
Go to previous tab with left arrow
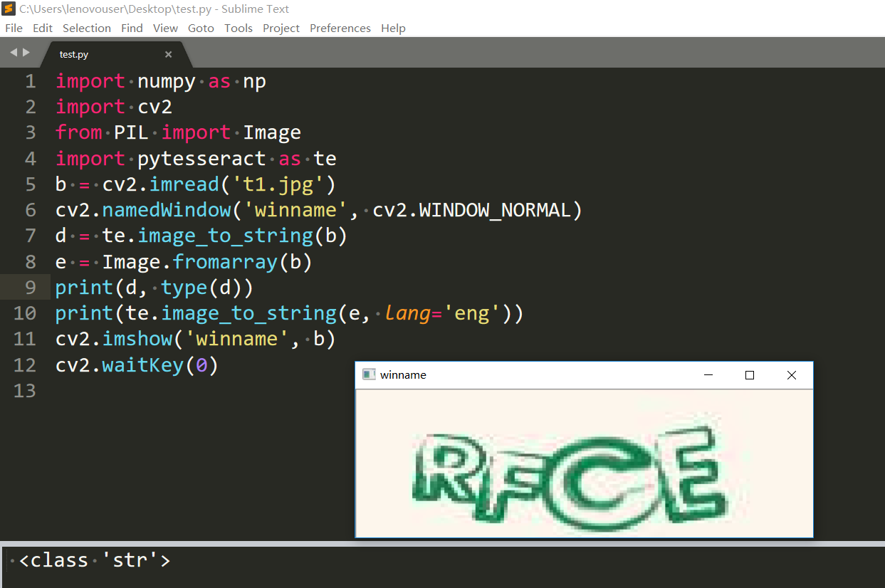click(x=13, y=53)
